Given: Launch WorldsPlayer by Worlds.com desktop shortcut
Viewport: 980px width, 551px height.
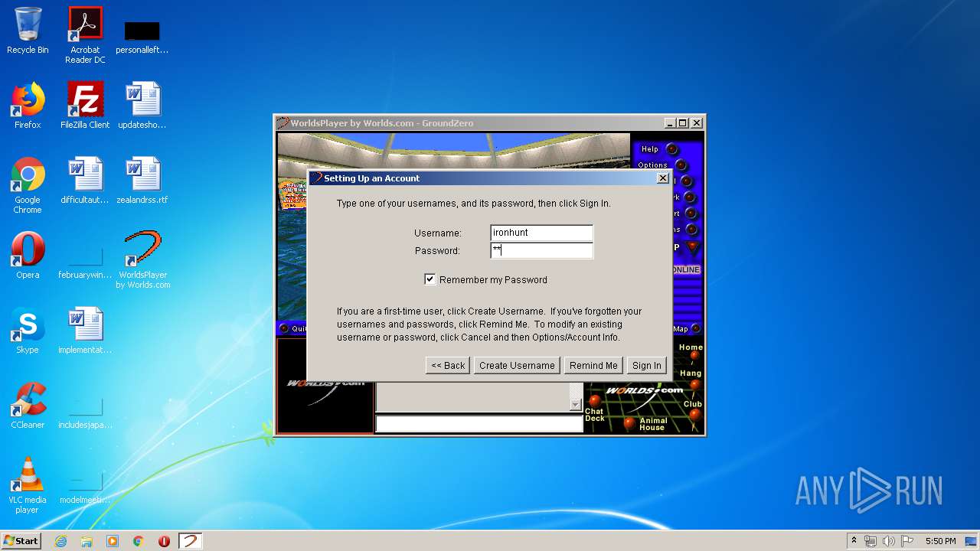Looking at the screenshot, I should pos(142,260).
